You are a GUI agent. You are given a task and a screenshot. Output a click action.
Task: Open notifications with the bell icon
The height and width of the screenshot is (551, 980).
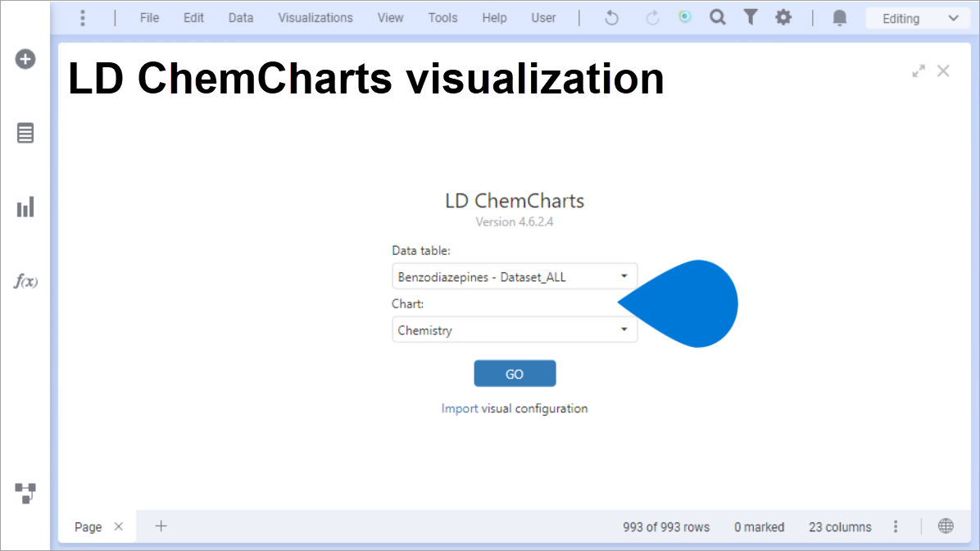click(x=839, y=17)
